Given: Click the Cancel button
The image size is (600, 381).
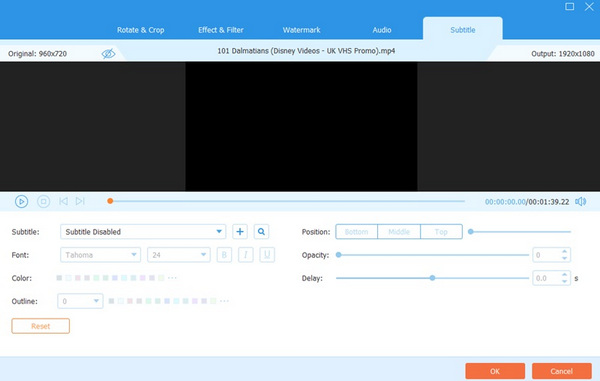Looking at the screenshot, I should tap(562, 371).
